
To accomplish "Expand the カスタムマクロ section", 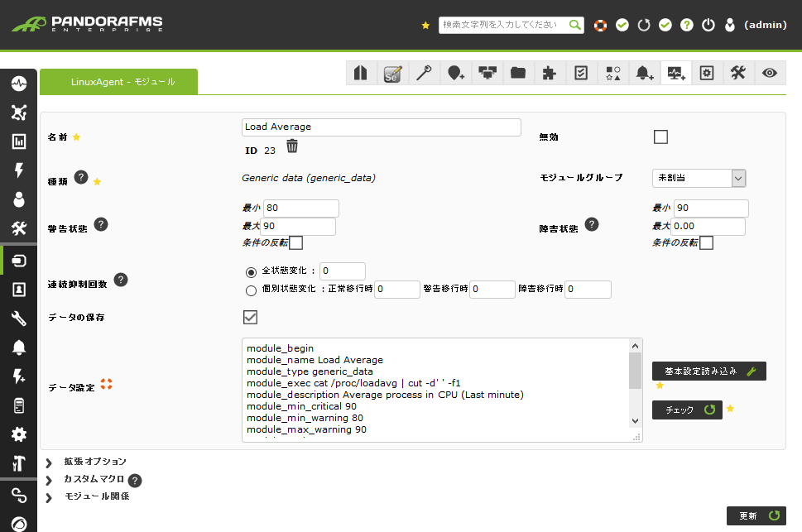I will click(x=49, y=481).
